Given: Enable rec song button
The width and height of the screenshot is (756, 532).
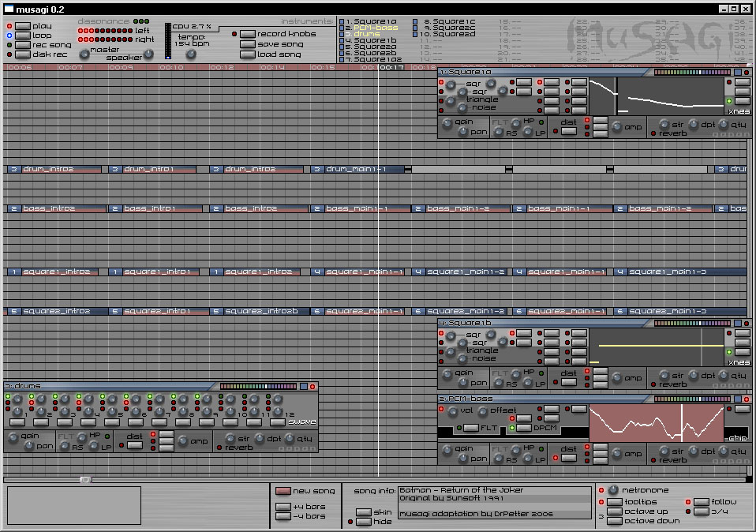Looking at the screenshot, I should [23, 45].
